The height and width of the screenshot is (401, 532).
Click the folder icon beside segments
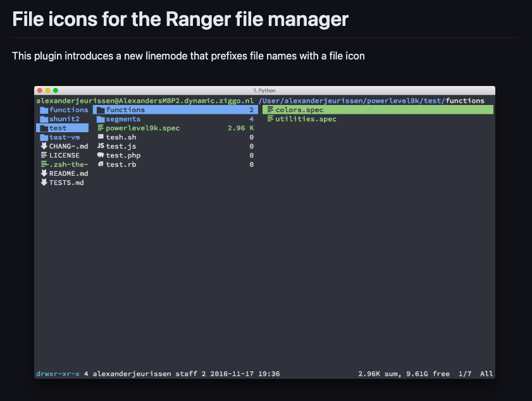pyautogui.click(x=101, y=119)
